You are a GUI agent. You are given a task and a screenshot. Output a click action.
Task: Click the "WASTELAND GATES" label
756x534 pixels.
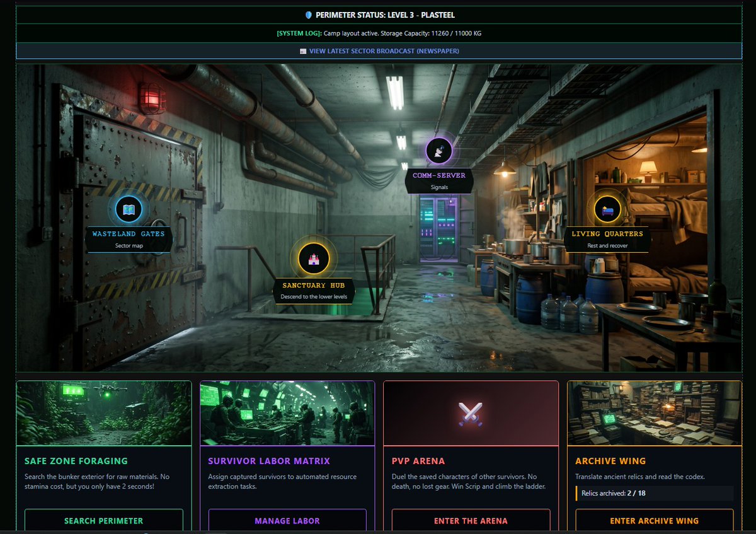tap(129, 234)
